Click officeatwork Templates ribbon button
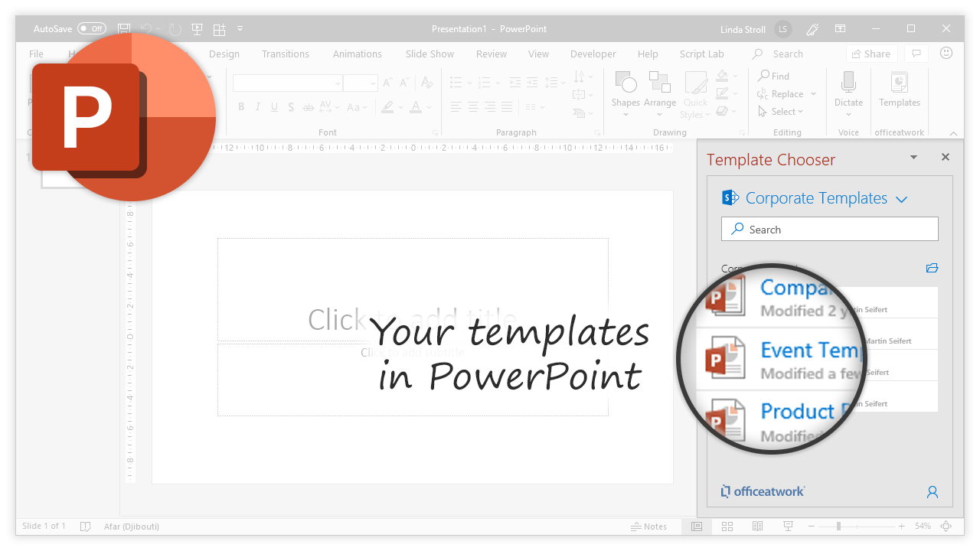The height and width of the screenshot is (551, 980). pos(900,90)
